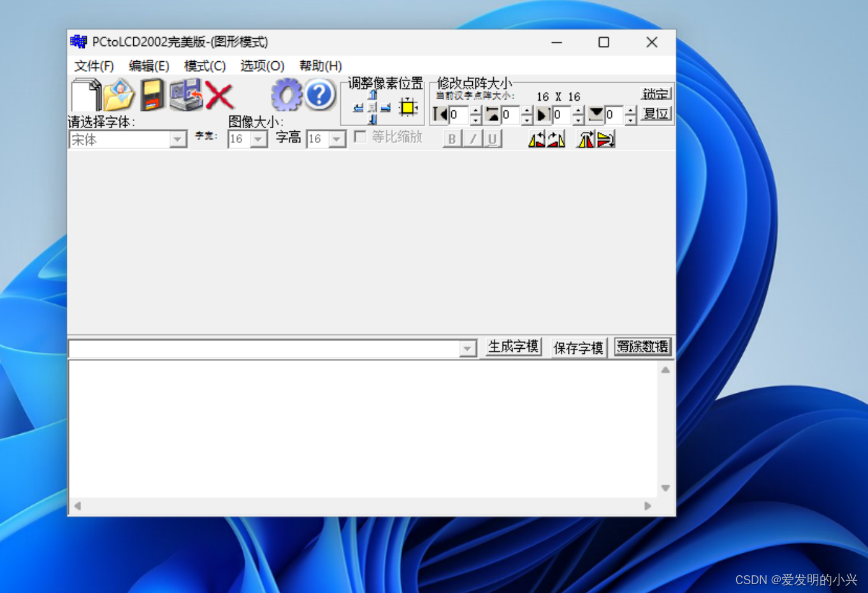Click the Italic I formatting button

pos(472,139)
